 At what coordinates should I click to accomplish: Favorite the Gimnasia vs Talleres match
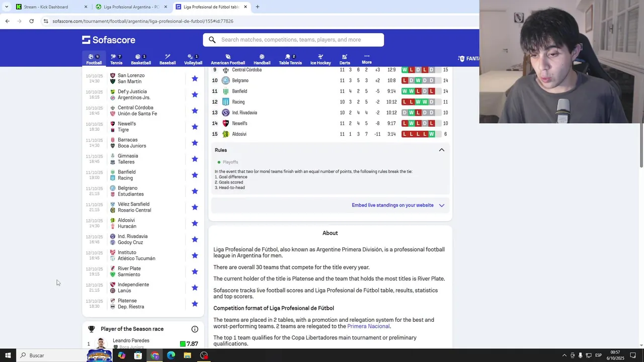195,159
